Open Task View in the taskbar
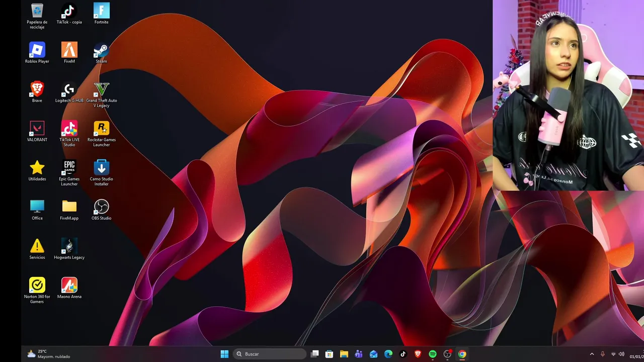 click(x=314, y=354)
